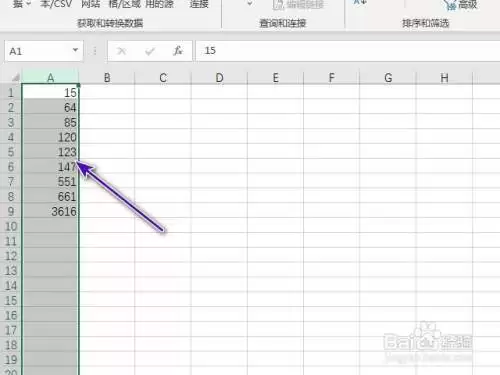
Task: Open the Name Box dropdown arrow
Action: (x=76, y=50)
